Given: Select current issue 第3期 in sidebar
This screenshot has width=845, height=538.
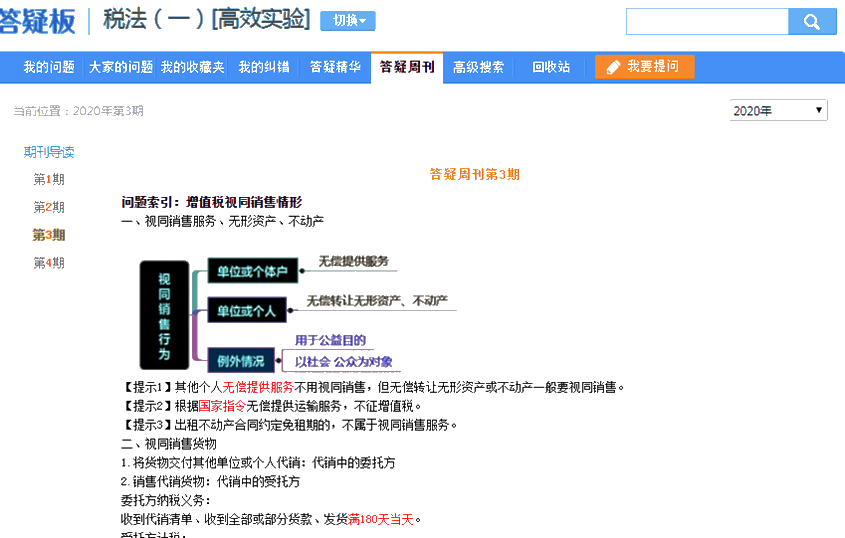Looking at the screenshot, I should pos(49,235).
